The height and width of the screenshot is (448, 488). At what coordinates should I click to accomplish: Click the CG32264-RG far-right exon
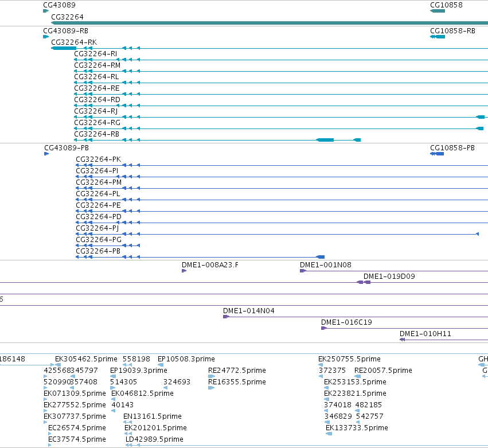point(479,128)
